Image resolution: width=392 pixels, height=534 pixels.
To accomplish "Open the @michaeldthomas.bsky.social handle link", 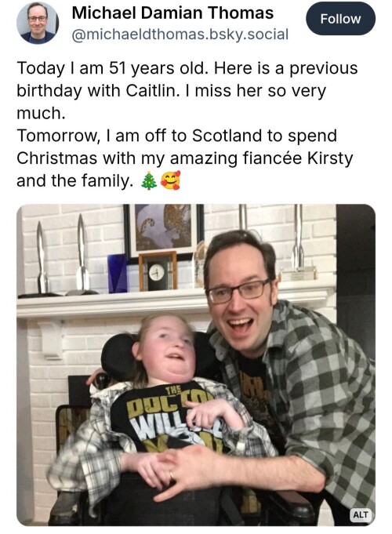I will click(x=180, y=35).
